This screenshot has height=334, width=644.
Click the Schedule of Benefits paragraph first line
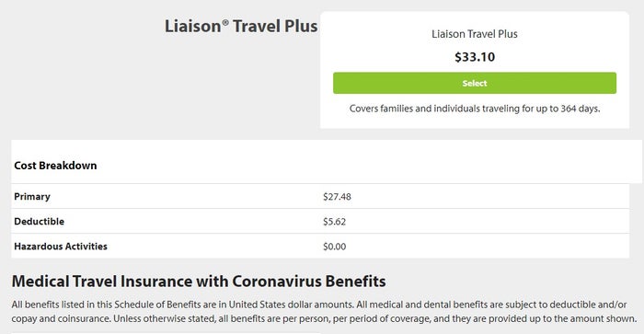click(319, 305)
